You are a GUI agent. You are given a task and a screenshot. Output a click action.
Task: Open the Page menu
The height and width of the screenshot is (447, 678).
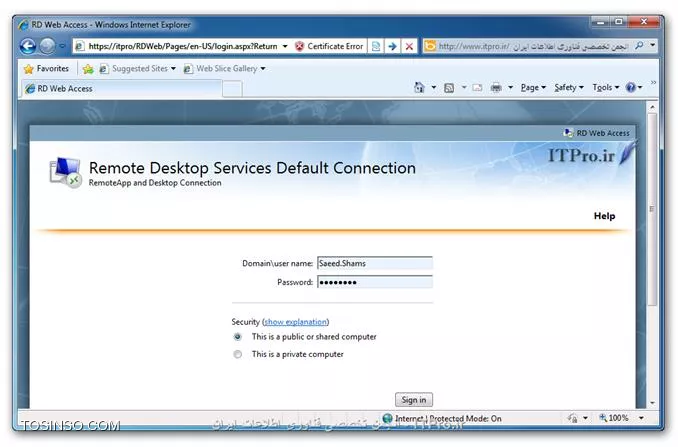tap(533, 88)
